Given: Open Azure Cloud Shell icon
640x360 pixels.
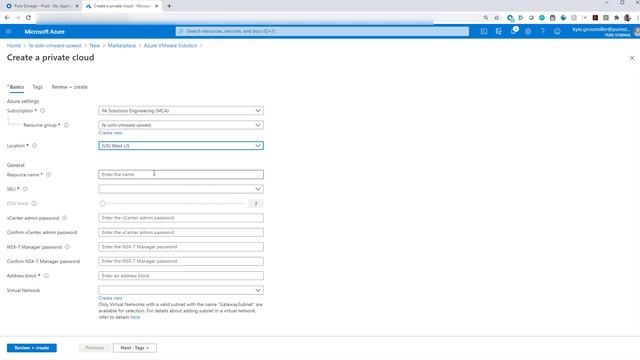Looking at the screenshot, I should click(484, 31).
